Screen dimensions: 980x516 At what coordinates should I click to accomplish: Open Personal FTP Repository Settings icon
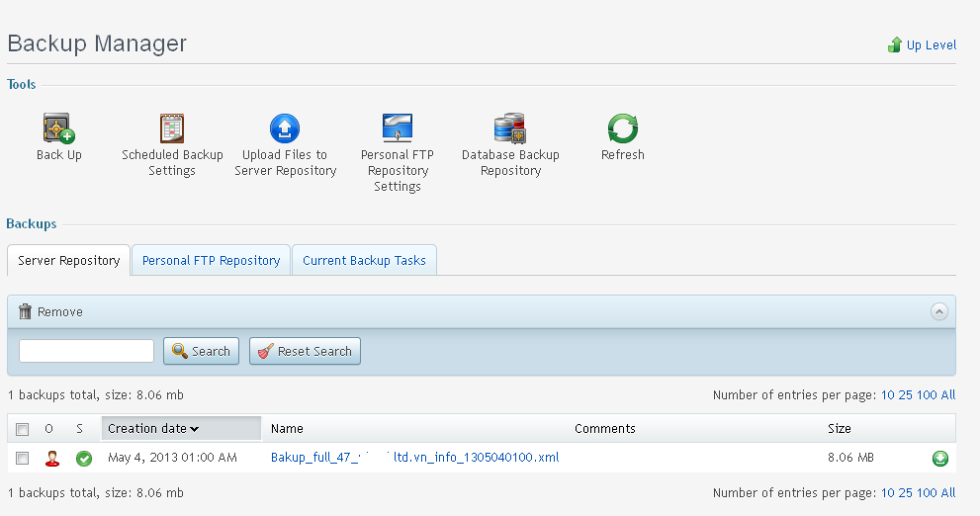397,129
